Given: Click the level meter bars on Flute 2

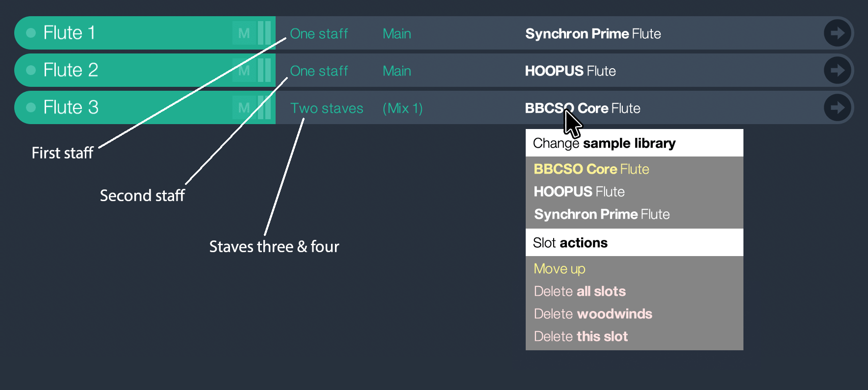Looking at the screenshot, I should (x=264, y=70).
